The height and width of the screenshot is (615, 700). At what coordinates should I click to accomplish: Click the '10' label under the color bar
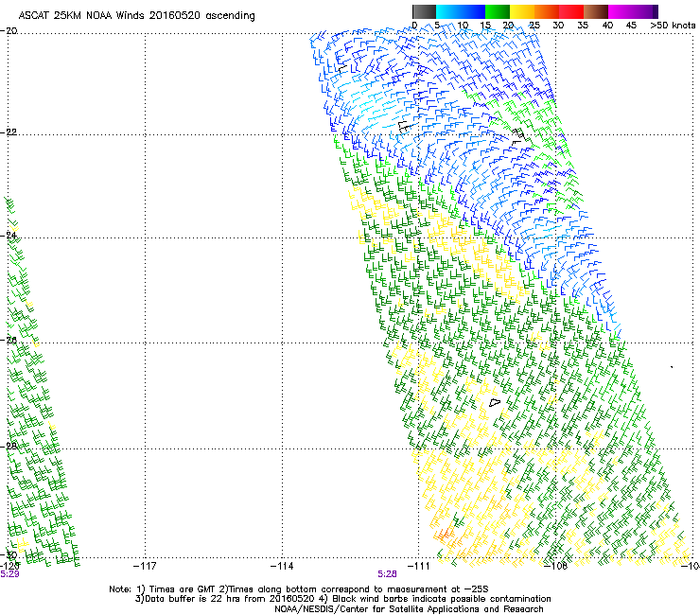click(462, 26)
